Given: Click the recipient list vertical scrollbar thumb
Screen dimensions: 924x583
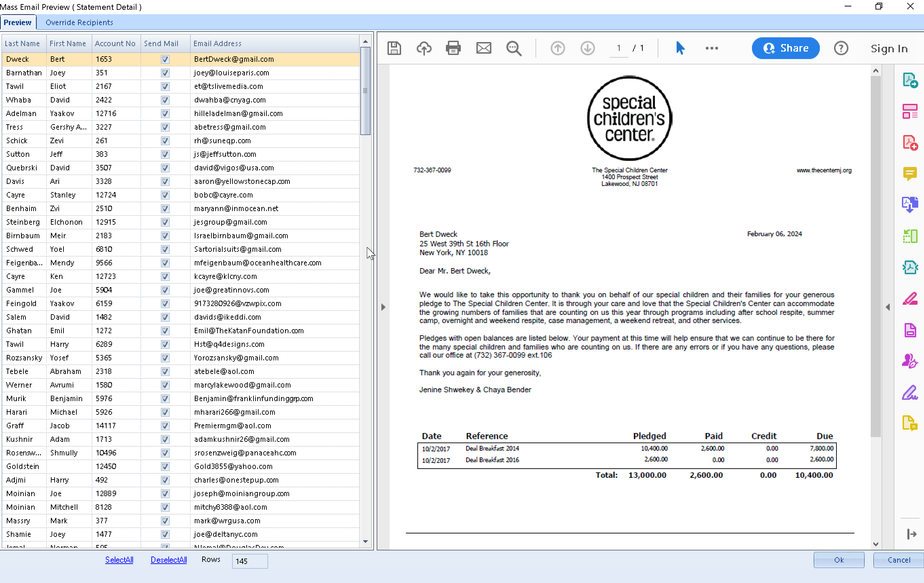Looking at the screenshot, I should 365,91.
